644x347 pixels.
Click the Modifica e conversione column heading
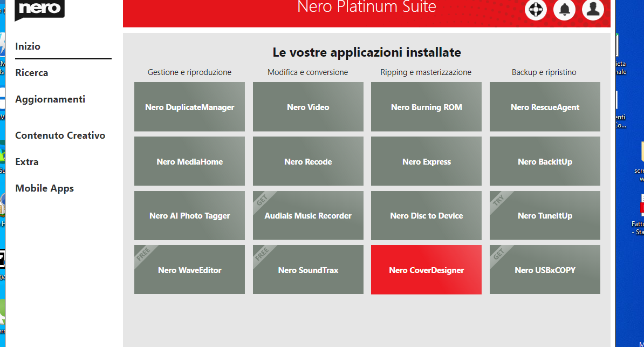click(307, 72)
